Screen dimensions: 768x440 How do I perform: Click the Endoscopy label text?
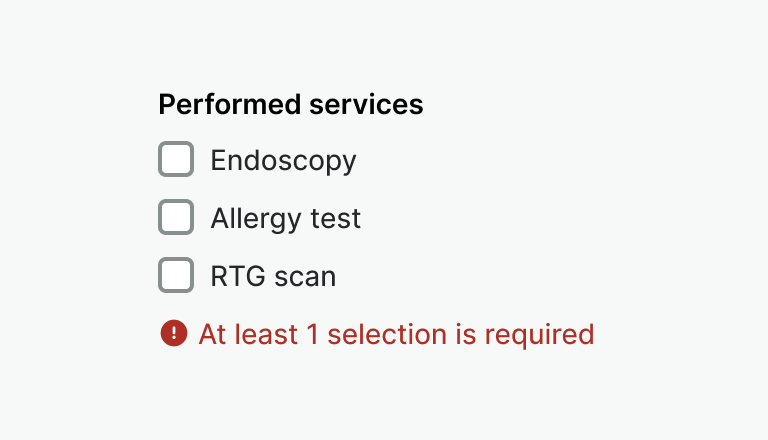[x=283, y=160]
